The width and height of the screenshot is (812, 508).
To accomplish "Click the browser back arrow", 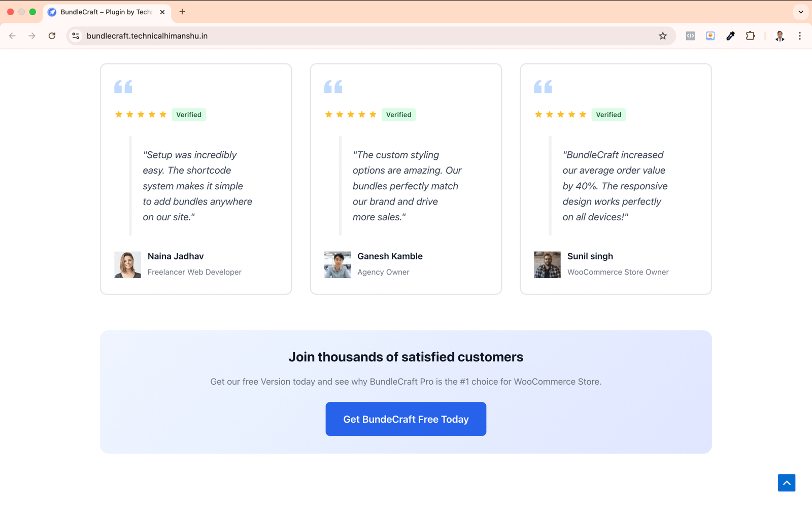I will point(12,36).
